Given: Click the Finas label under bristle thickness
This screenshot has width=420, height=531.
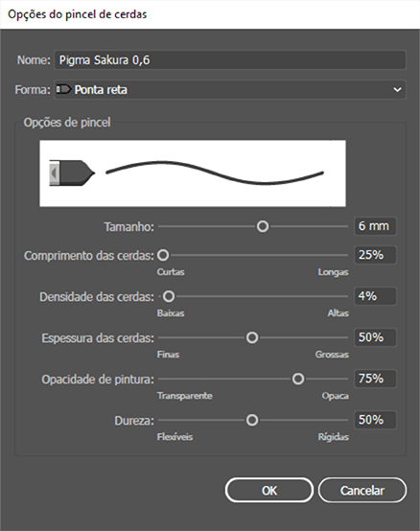Looking at the screenshot, I should coord(168,355).
